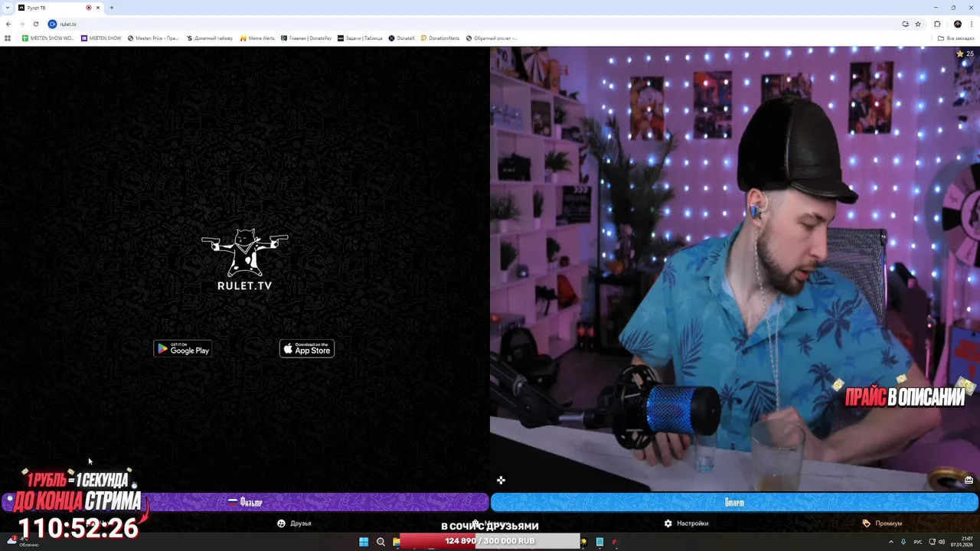Screen dimensions: 980x551
Task: Open the Chrome profile avatar
Action: tap(957, 24)
